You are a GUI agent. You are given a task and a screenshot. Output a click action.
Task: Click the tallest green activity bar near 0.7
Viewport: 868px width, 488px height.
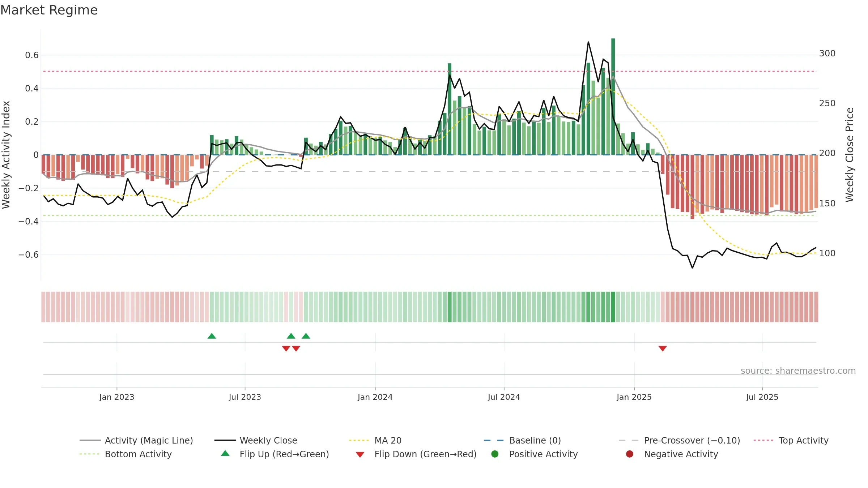pos(613,97)
